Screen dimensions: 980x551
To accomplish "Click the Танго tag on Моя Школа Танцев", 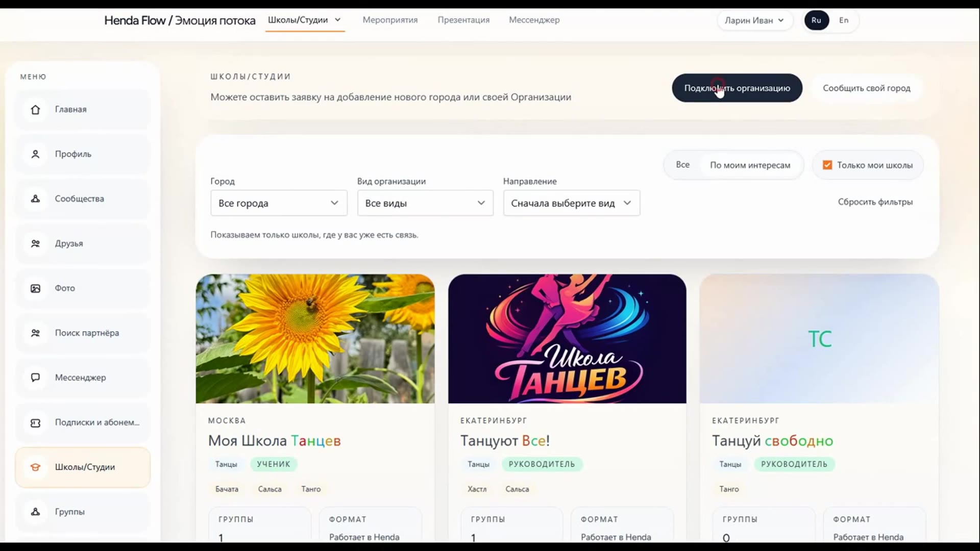I will tap(311, 489).
